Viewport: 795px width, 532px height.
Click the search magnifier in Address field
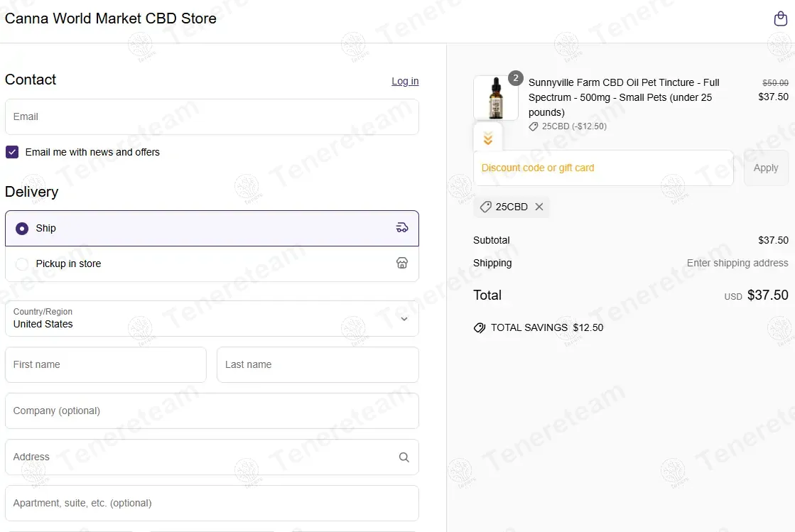pos(404,457)
